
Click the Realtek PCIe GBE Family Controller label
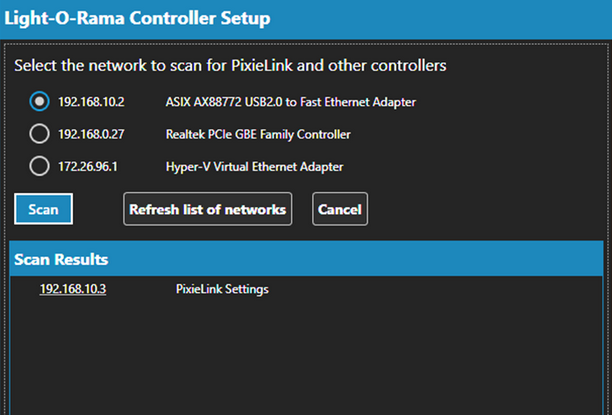[258, 134]
